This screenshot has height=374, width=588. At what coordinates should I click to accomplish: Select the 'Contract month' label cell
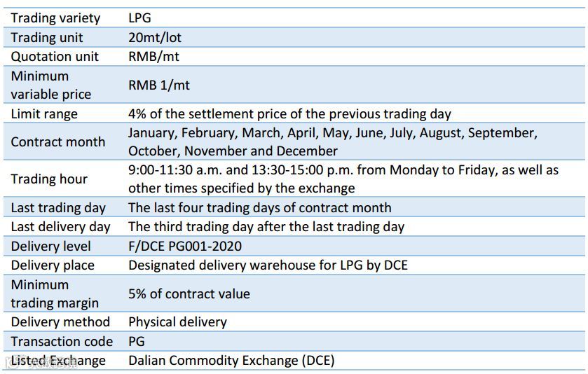(x=58, y=141)
